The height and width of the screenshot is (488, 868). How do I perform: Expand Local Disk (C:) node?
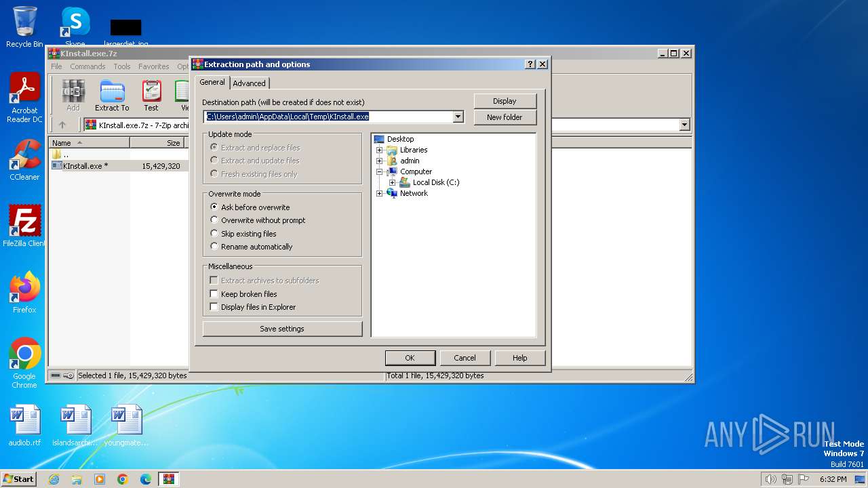pos(392,182)
